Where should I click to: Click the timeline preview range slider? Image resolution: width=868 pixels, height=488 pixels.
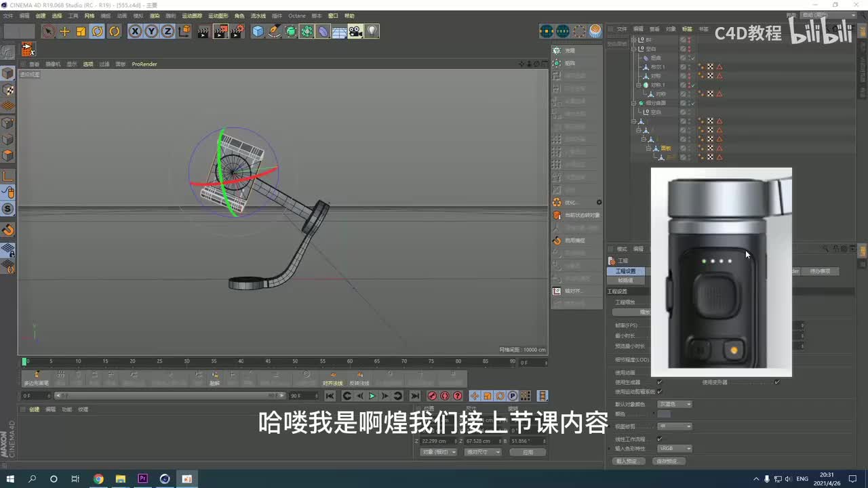(170, 396)
